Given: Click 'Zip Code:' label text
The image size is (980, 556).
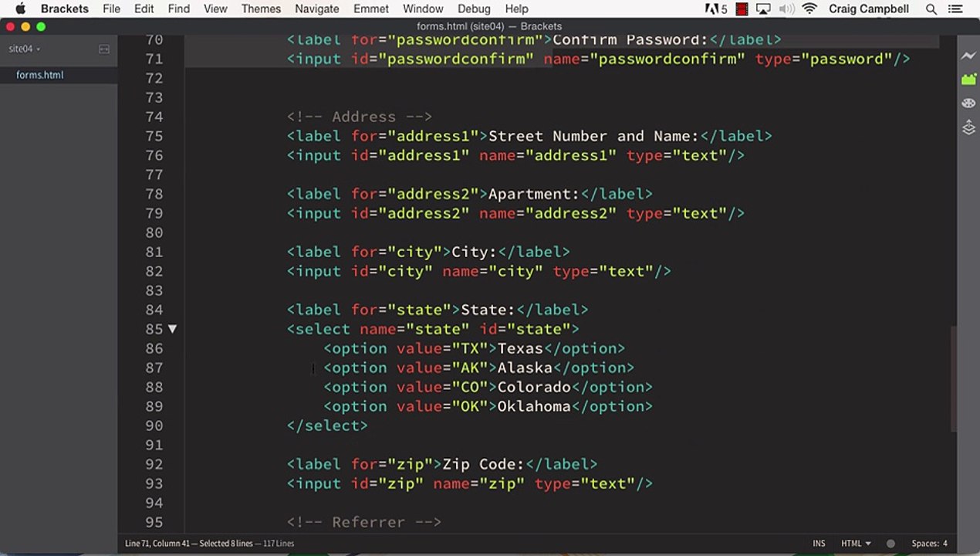Looking at the screenshot, I should (x=483, y=464).
